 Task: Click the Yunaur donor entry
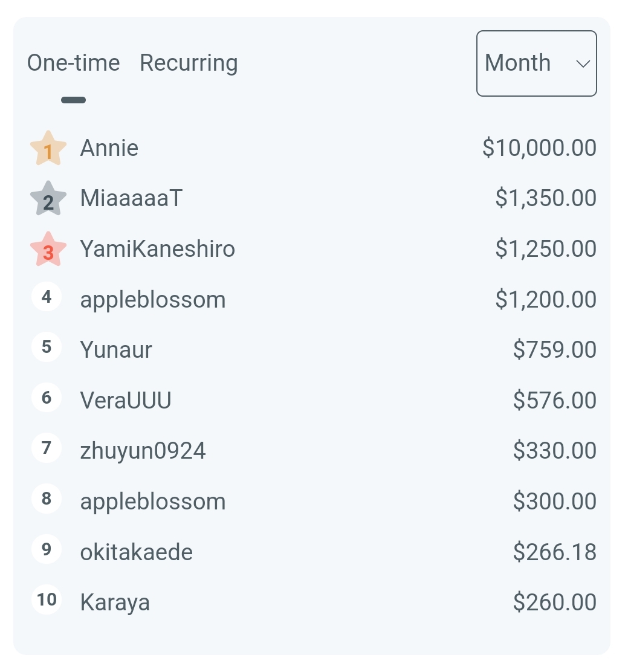pos(115,350)
